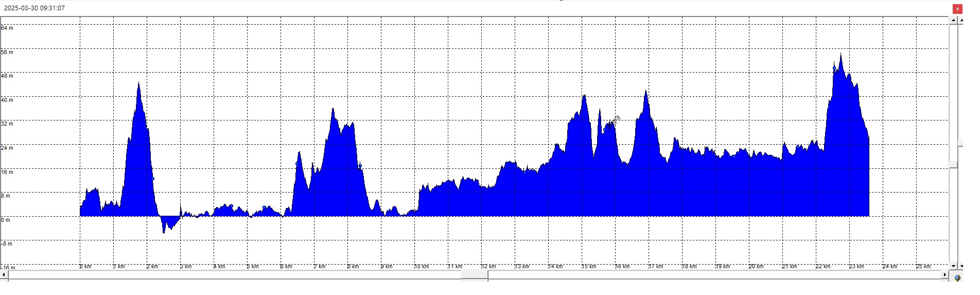Click the 16 m elevation label
This screenshot has height=295, width=980.
tap(7, 172)
